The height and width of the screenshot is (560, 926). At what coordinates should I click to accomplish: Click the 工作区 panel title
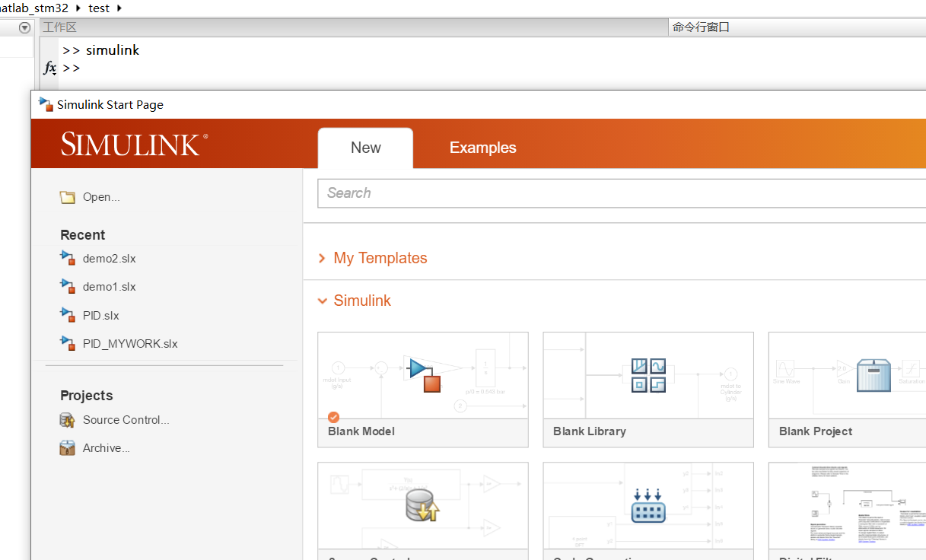click(60, 27)
